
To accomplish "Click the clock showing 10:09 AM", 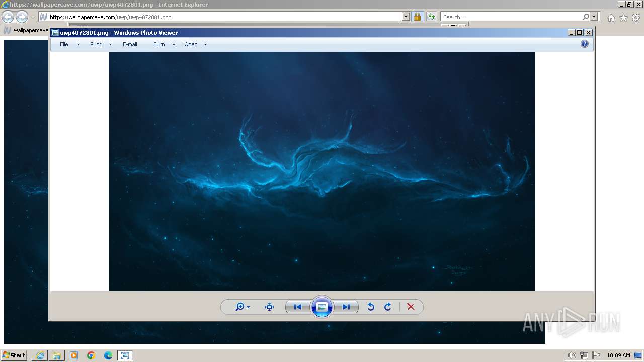I will (618, 355).
